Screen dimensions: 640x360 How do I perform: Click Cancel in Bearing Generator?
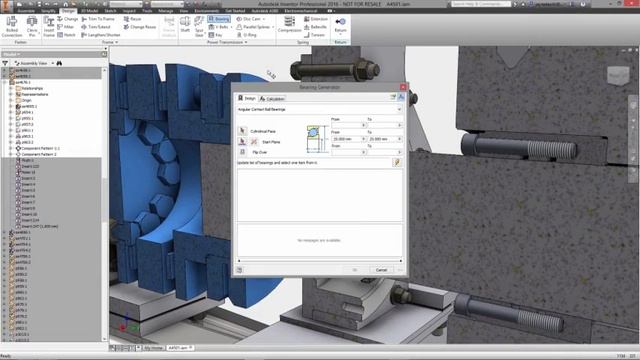point(381,270)
